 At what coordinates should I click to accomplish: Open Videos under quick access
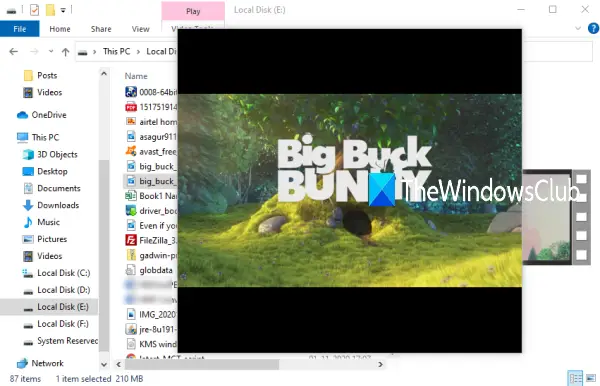point(49,92)
